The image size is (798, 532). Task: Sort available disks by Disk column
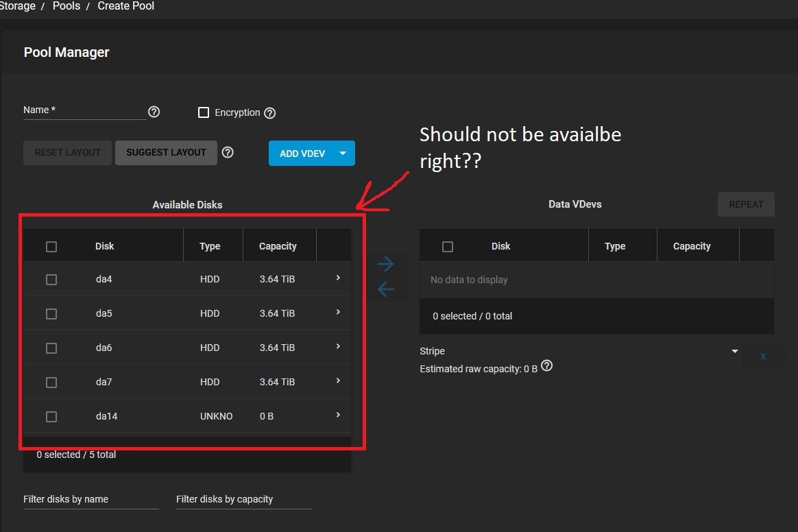click(105, 246)
